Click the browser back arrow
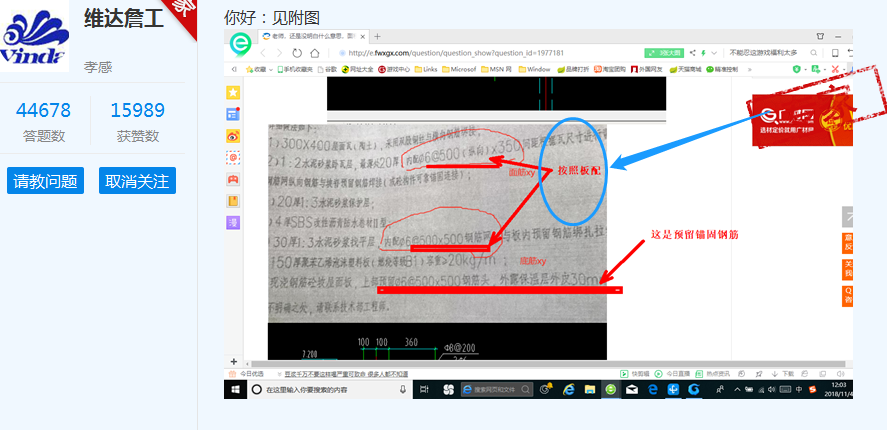This screenshot has width=887, height=430. [263, 53]
